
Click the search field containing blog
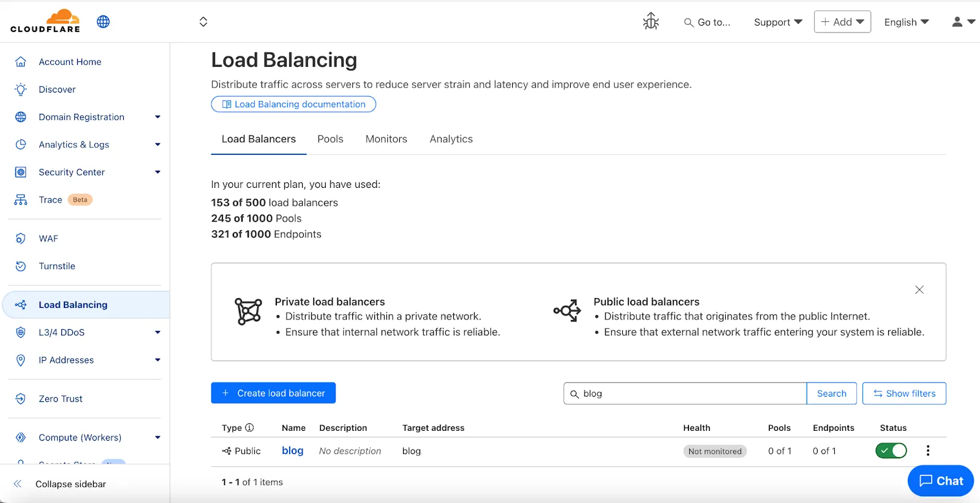coord(686,393)
